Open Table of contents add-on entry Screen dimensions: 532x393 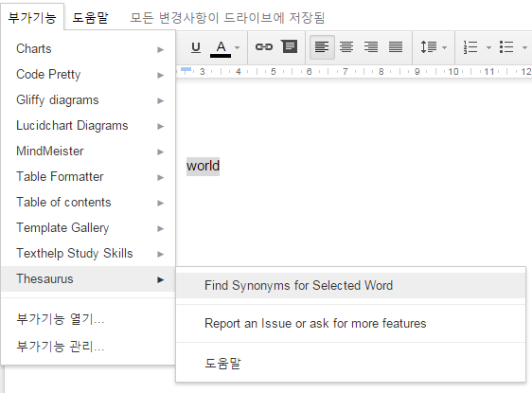(88, 203)
